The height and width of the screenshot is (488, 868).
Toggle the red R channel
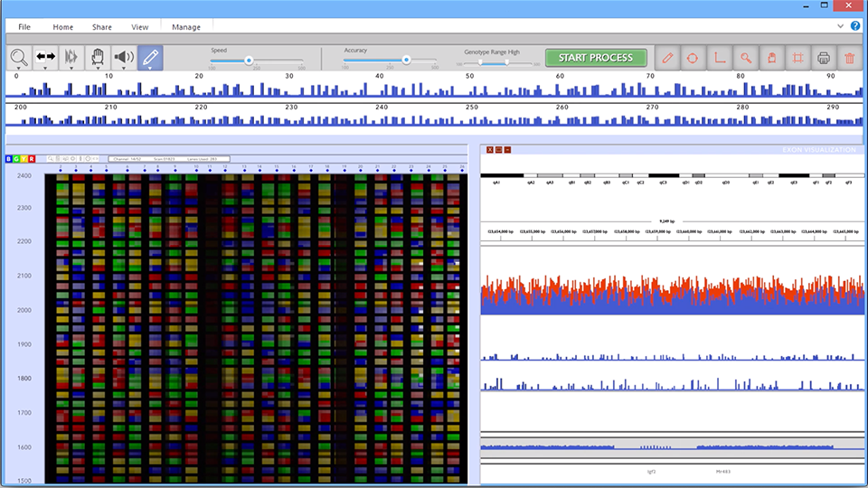[32, 159]
